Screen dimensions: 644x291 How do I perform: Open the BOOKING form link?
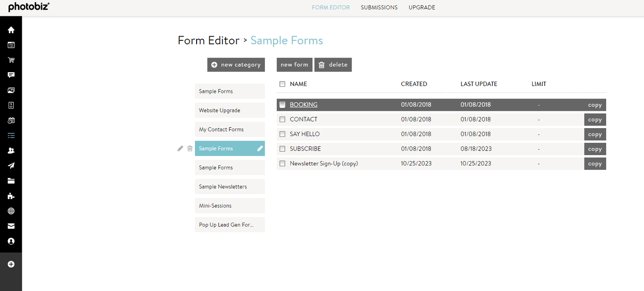(304, 104)
